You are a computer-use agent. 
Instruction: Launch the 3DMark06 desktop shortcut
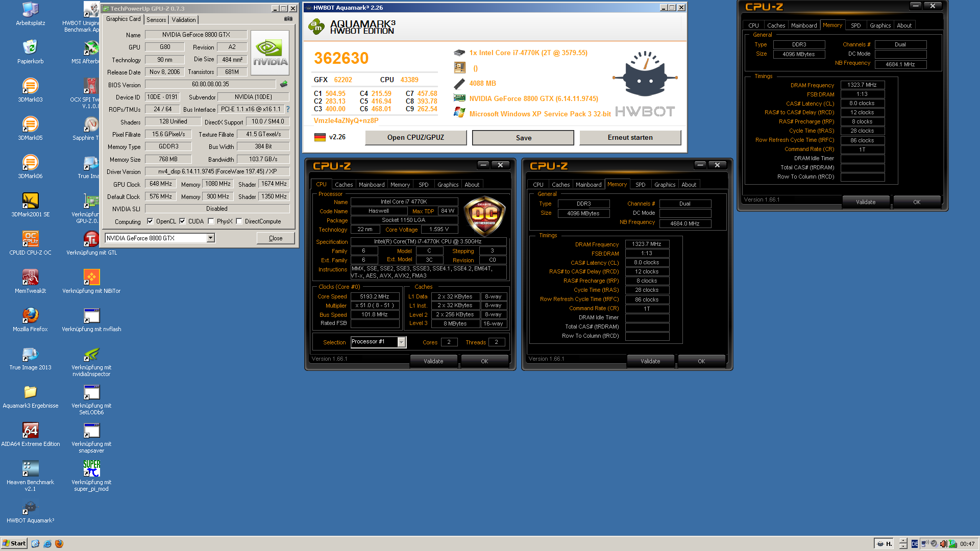tap(30, 167)
